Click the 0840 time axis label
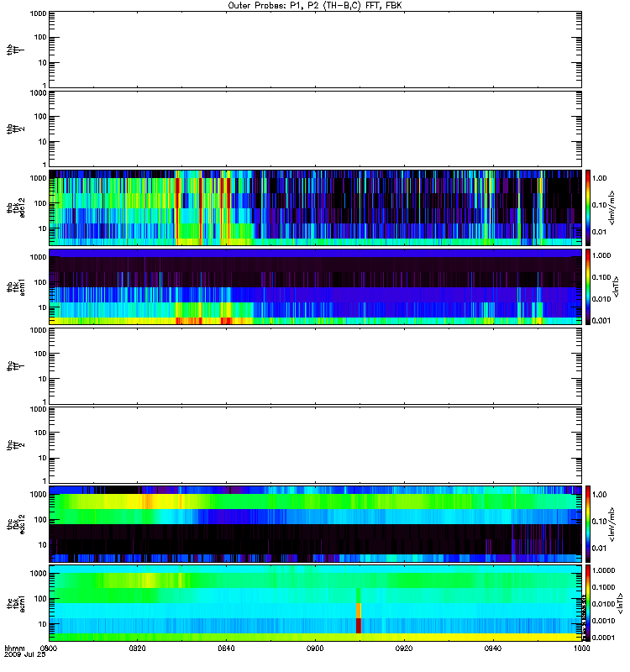This screenshot has height=672, width=630. (226, 648)
